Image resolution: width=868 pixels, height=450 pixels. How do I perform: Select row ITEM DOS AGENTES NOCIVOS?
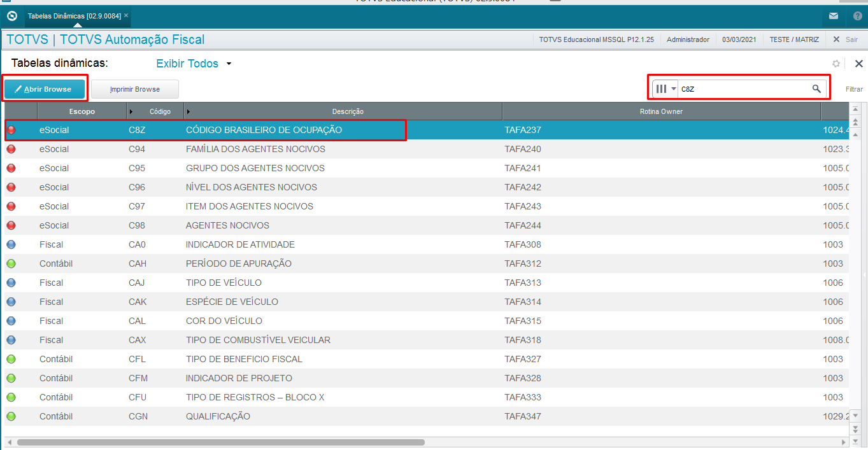[x=427, y=206]
